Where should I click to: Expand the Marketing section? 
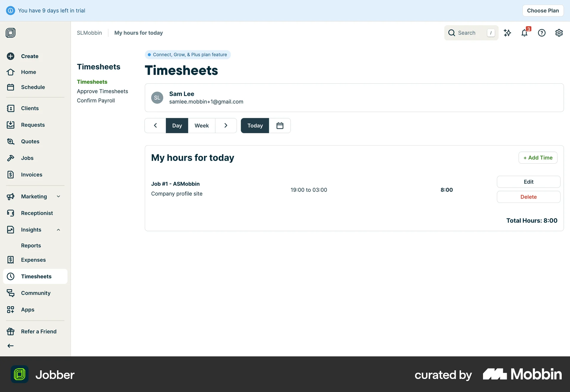point(58,196)
